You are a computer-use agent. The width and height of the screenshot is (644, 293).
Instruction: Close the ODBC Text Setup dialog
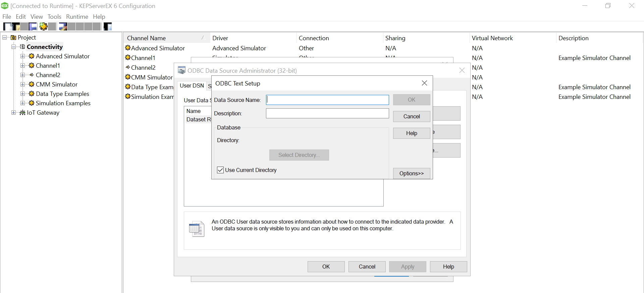tap(424, 83)
